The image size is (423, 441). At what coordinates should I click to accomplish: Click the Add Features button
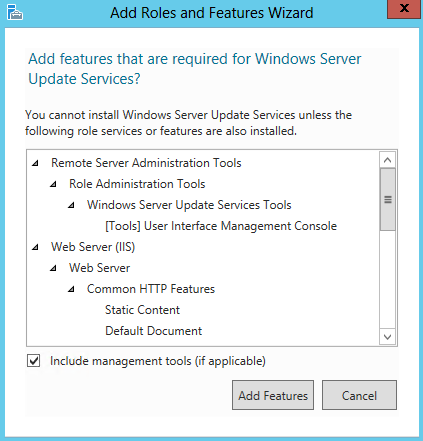(273, 395)
